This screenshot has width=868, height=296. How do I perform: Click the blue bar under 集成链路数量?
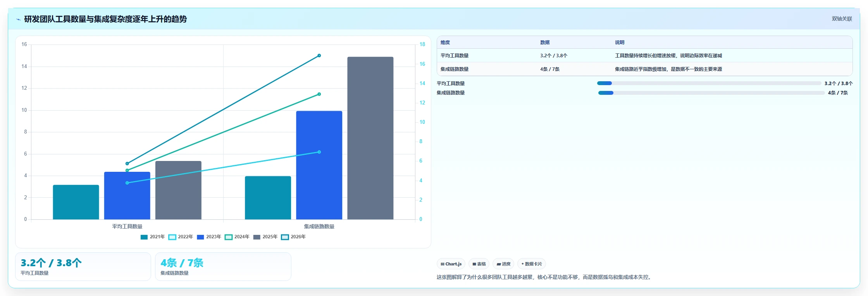coord(319,165)
